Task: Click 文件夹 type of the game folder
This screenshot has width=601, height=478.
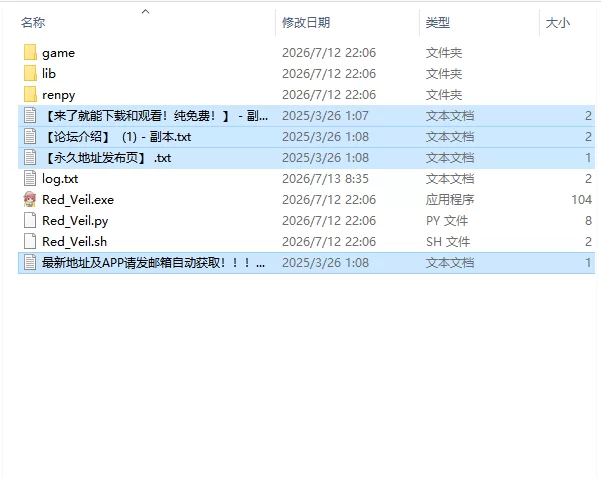Action: 444,53
